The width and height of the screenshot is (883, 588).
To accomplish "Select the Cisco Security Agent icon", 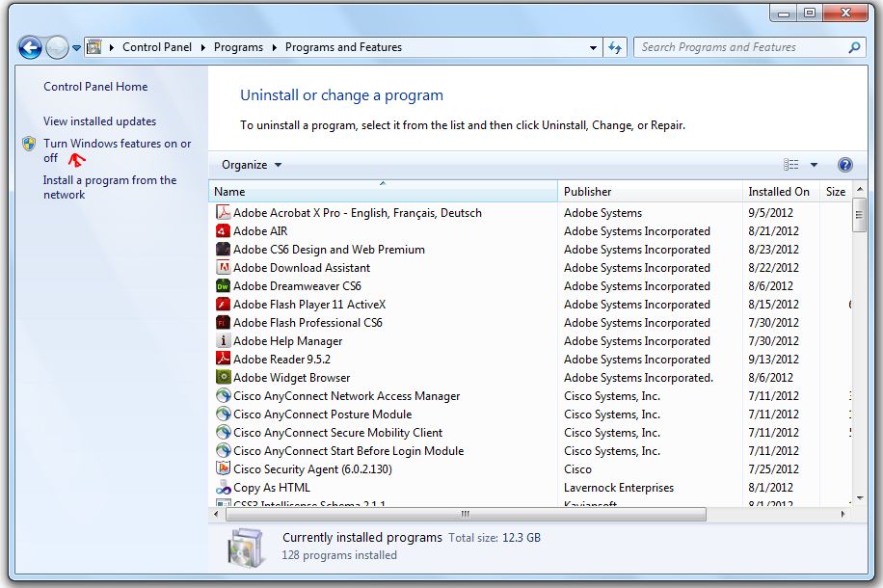I will (x=224, y=468).
